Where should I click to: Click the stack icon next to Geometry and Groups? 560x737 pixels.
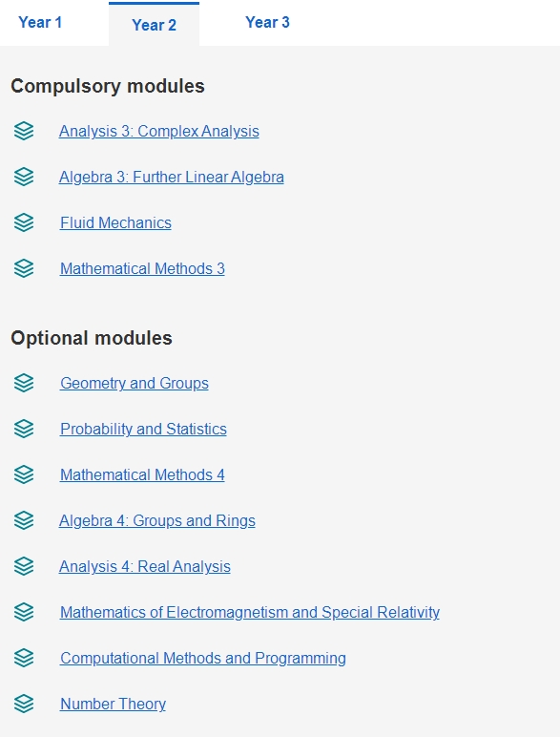pos(24,383)
